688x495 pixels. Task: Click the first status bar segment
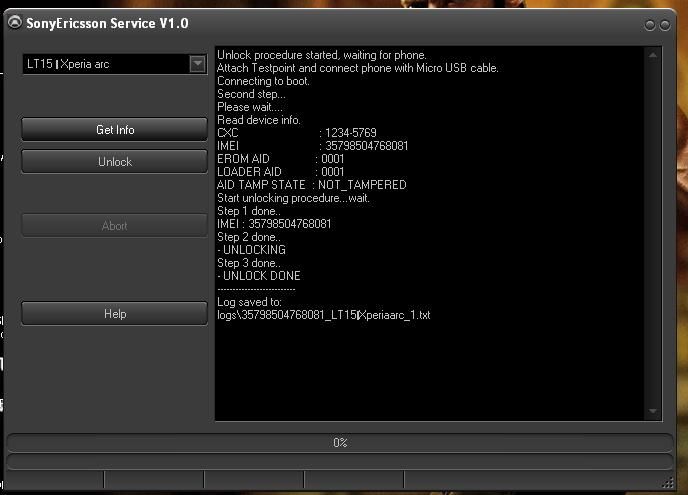[x=54, y=482]
